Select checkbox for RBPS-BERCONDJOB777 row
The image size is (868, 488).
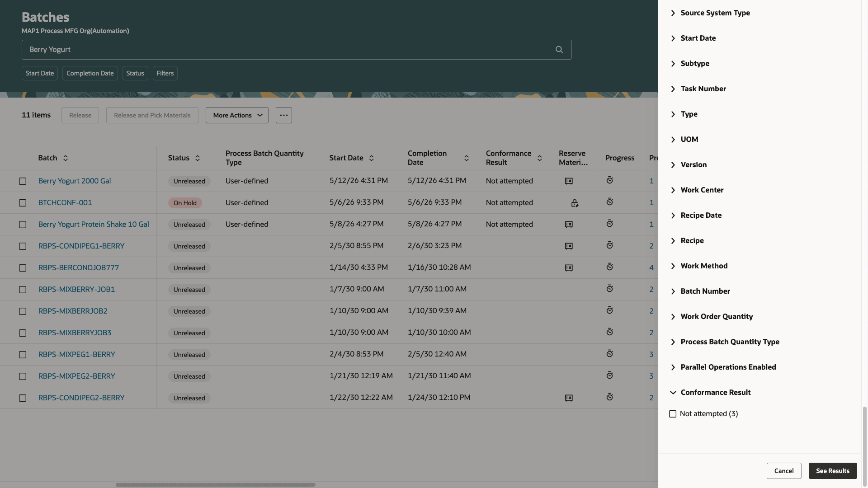tap(23, 268)
